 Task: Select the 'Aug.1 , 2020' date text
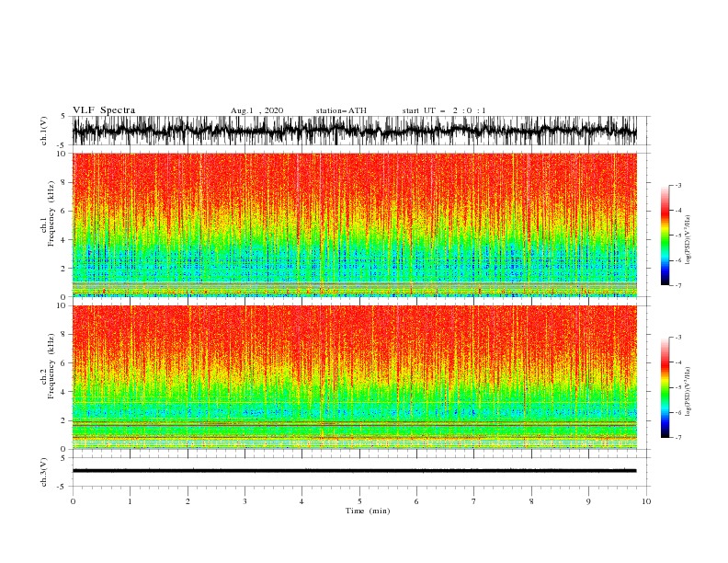(256, 110)
